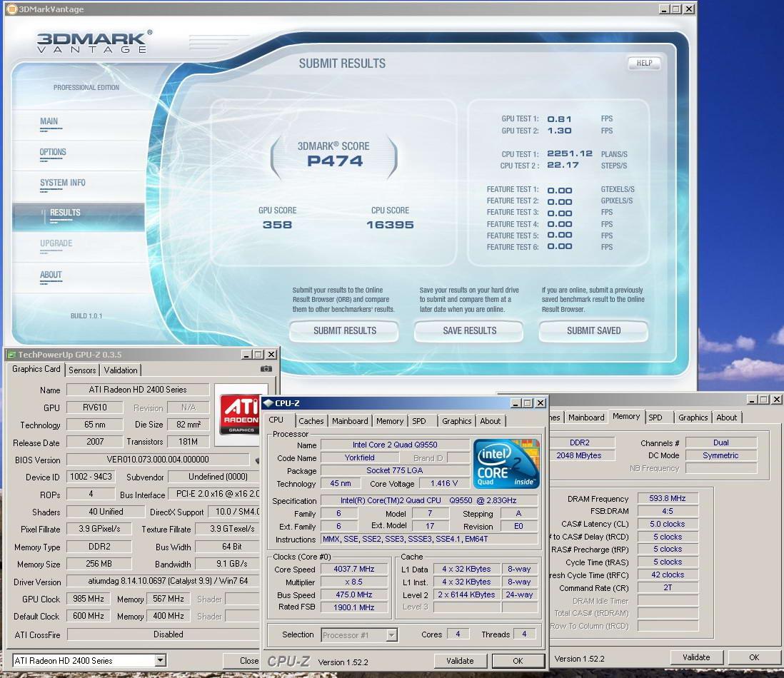
Task: Click the BIOS Version field in GPU-Z
Action: point(158,460)
